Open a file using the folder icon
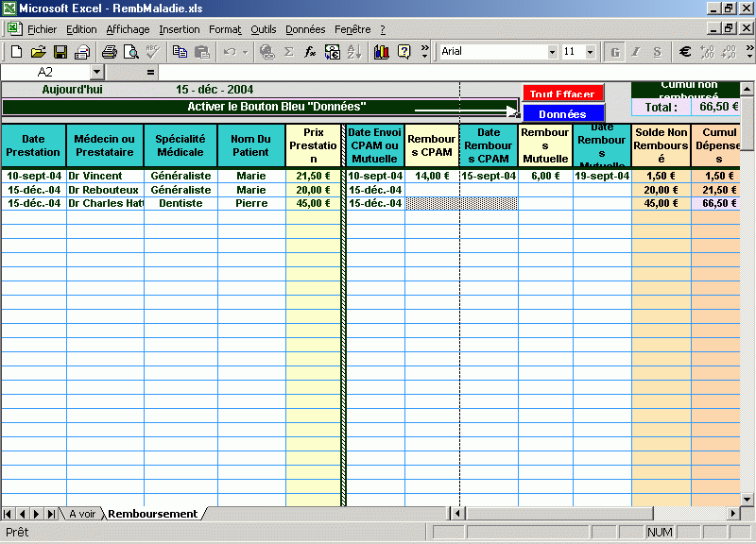 38,52
